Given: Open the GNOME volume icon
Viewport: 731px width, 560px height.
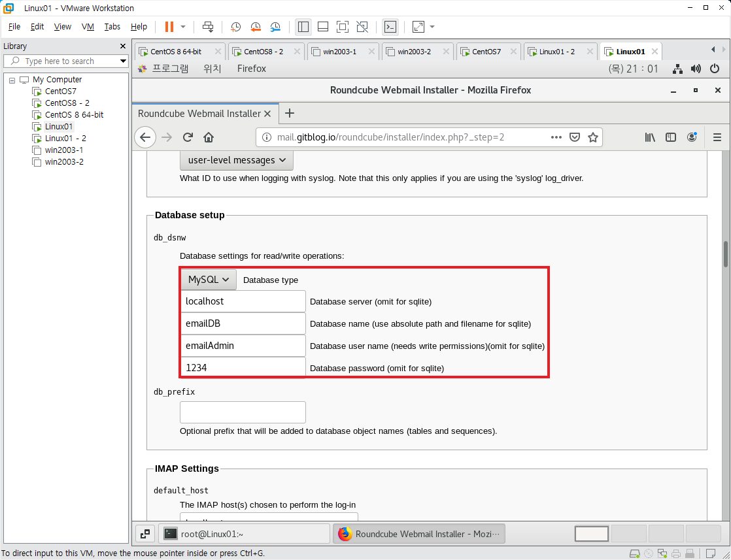Looking at the screenshot, I should point(696,69).
